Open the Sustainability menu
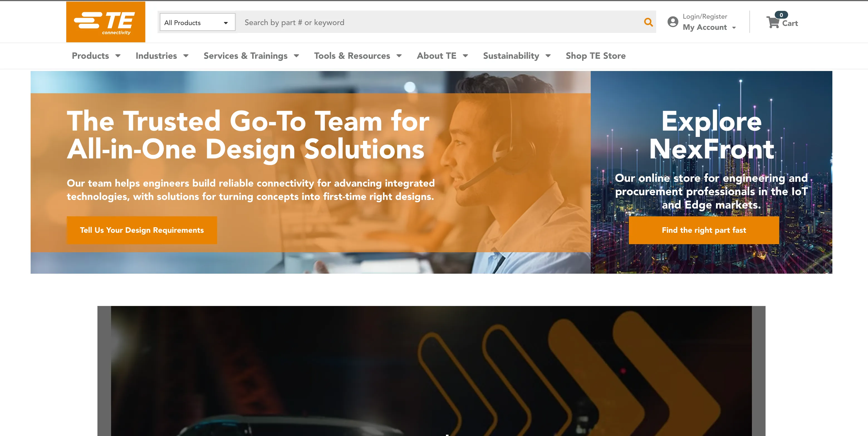 [517, 56]
